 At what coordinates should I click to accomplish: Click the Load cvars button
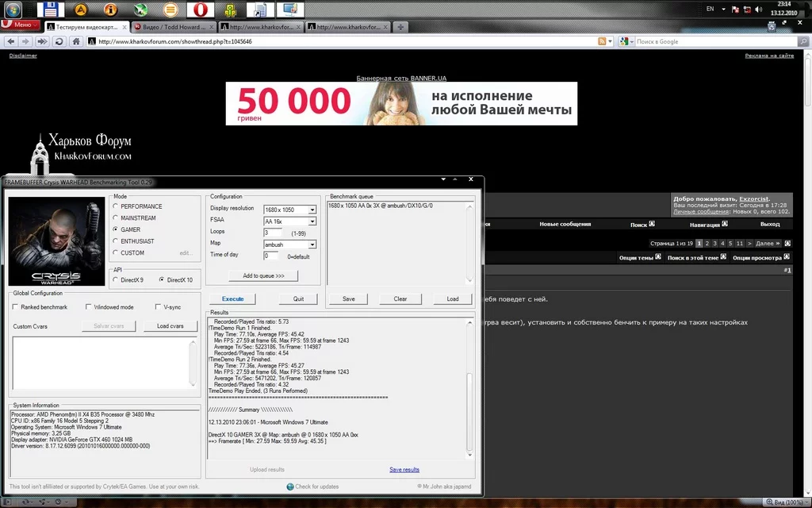pos(170,326)
